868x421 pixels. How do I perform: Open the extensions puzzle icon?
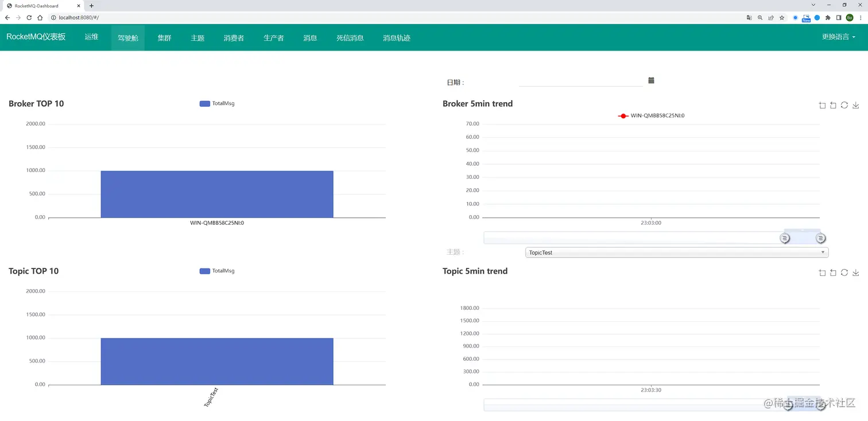click(x=828, y=18)
